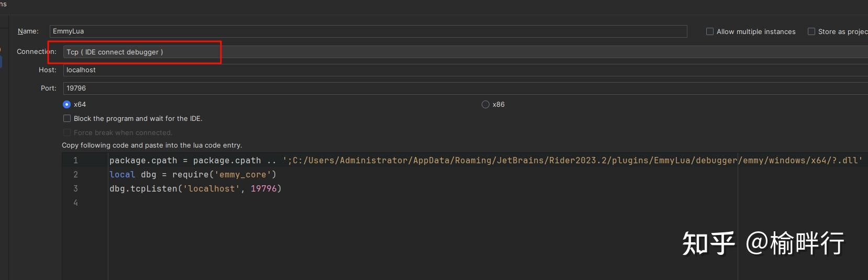Click the local keyword on line 2

pos(122,175)
